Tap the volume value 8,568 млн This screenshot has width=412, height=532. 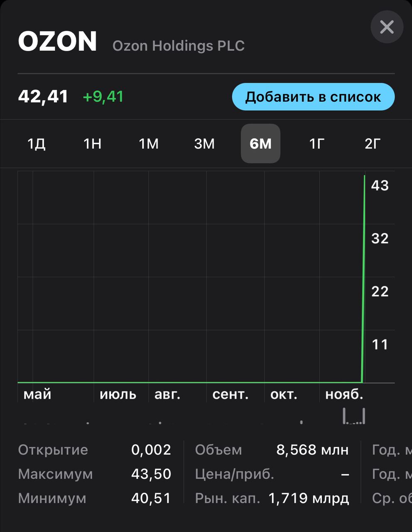(x=312, y=450)
